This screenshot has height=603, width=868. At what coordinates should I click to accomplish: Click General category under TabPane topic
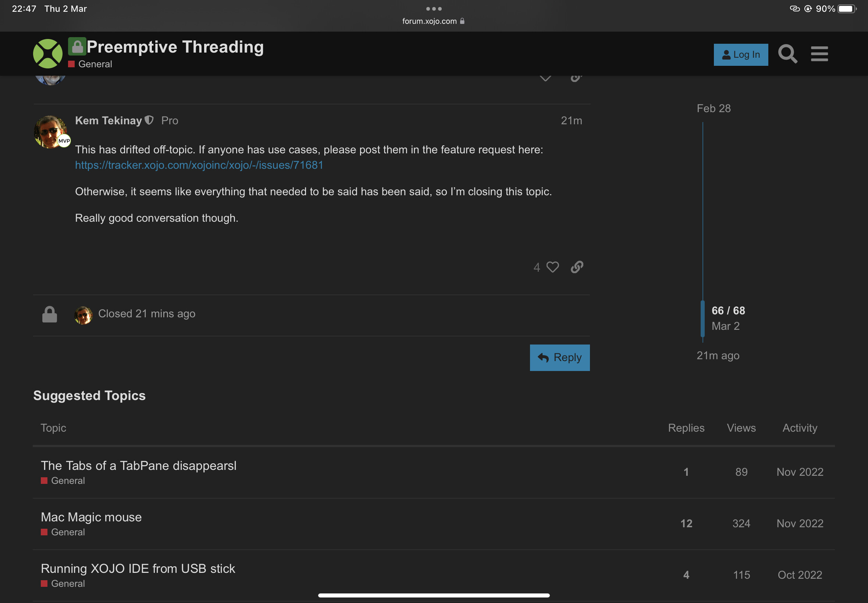[63, 481]
